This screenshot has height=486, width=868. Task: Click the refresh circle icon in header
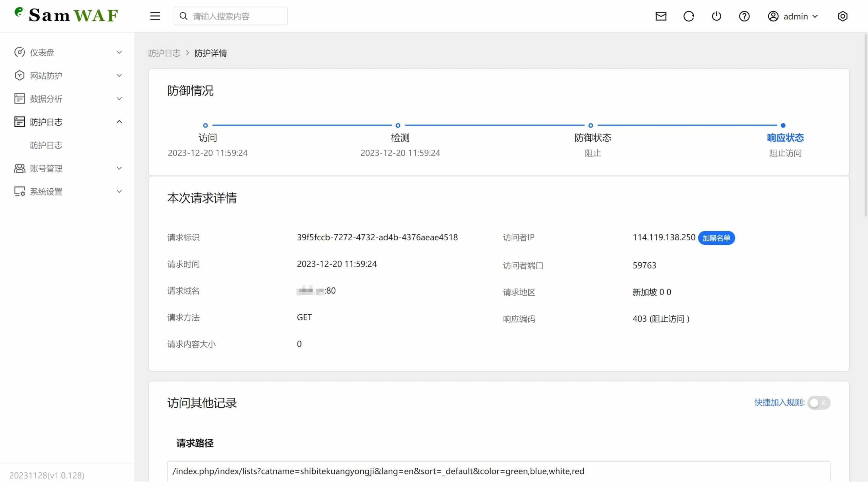tap(689, 16)
